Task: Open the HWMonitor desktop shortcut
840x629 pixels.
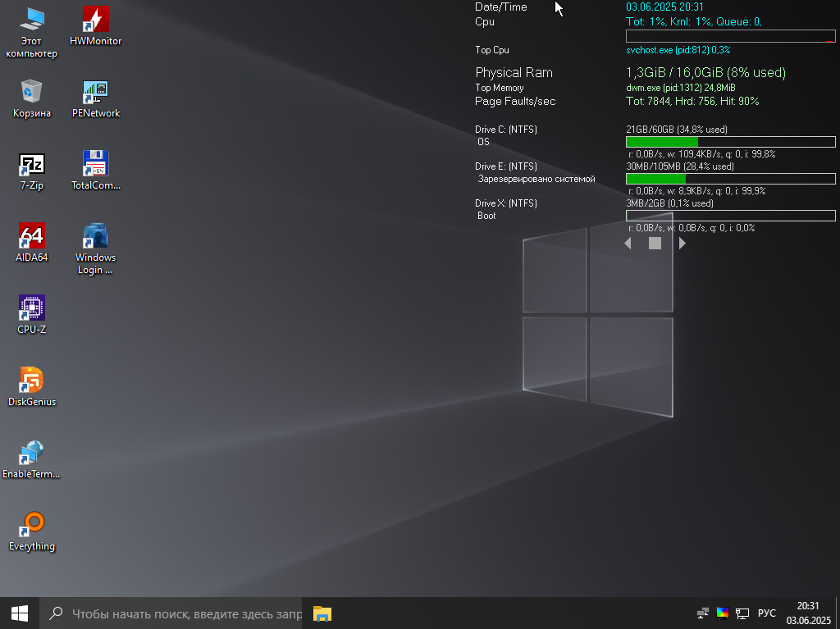Action: point(96,20)
